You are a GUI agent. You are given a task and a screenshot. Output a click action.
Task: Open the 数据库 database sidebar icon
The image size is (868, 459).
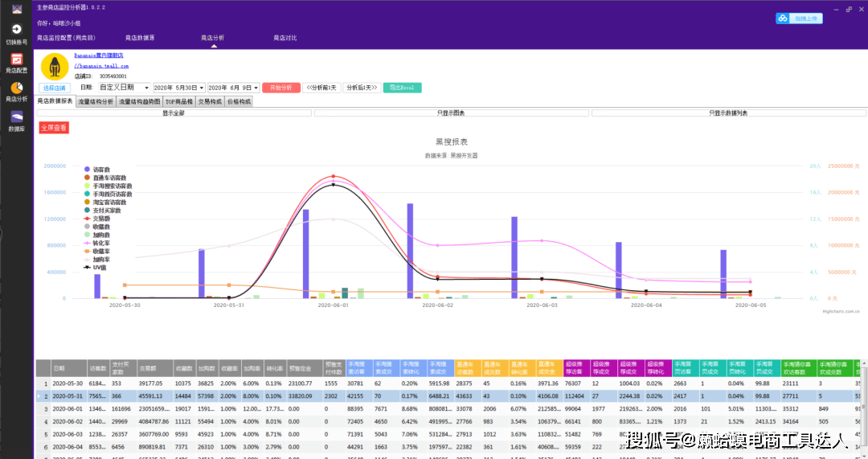17,117
